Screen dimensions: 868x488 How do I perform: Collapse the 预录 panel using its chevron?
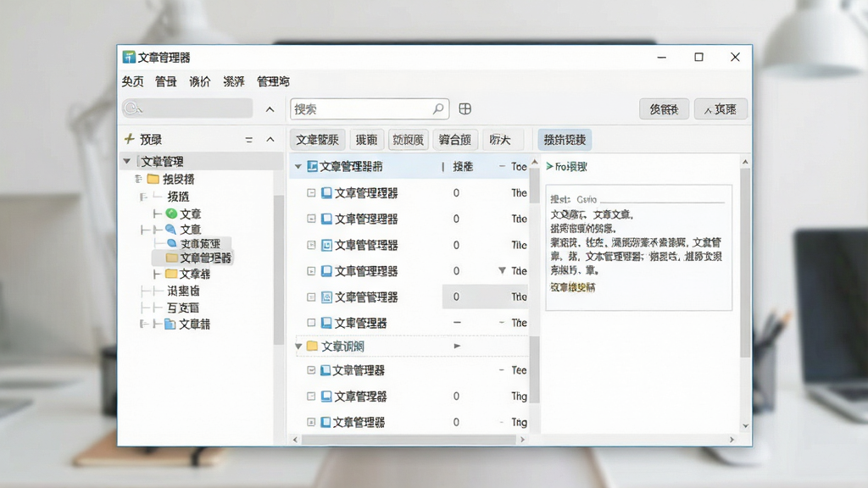click(x=270, y=140)
